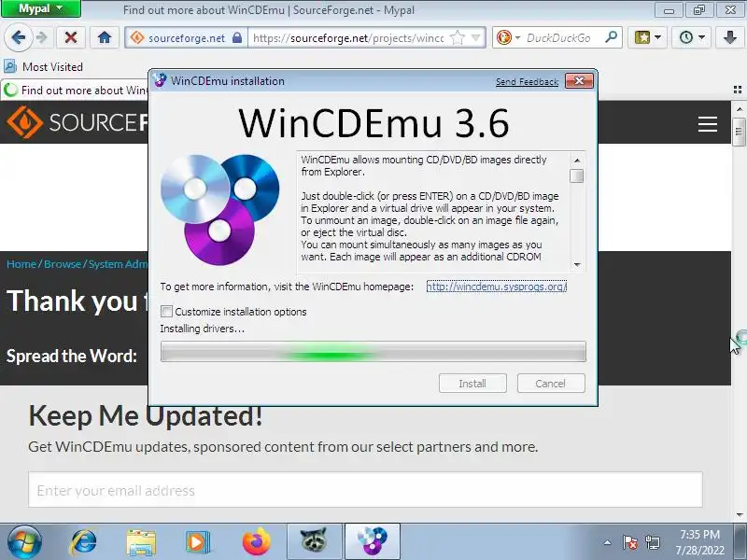This screenshot has height=560, width=747.
Task: Click the WinCDEmu disc logo image
Action: coord(220,209)
